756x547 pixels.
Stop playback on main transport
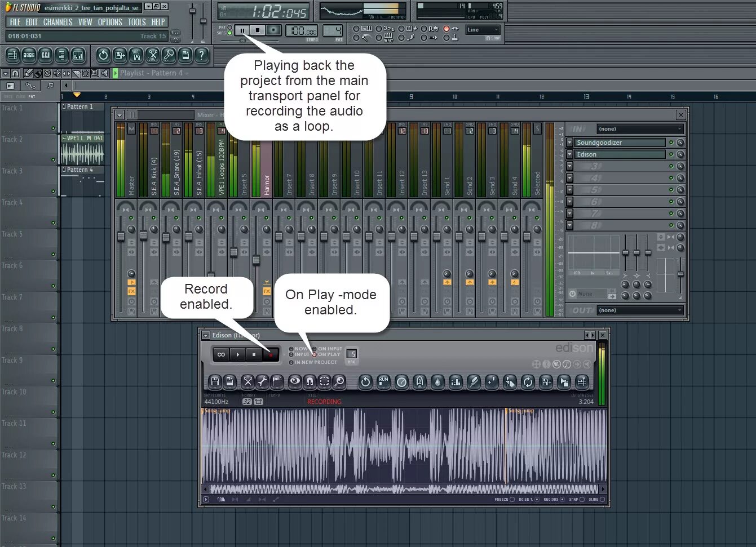pos(258,30)
